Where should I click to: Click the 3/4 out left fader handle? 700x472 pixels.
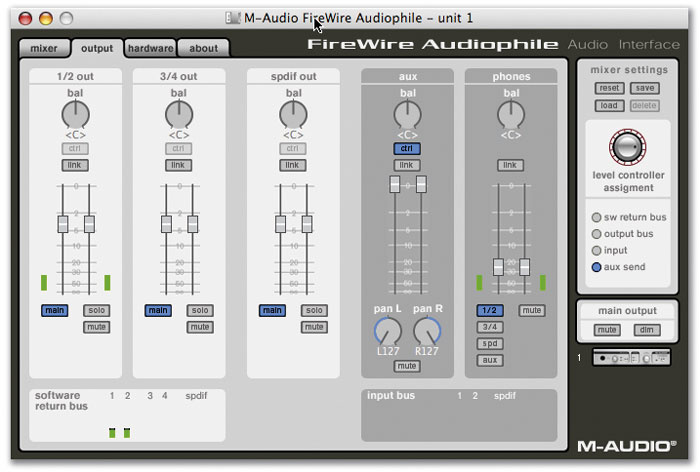pos(167,224)
